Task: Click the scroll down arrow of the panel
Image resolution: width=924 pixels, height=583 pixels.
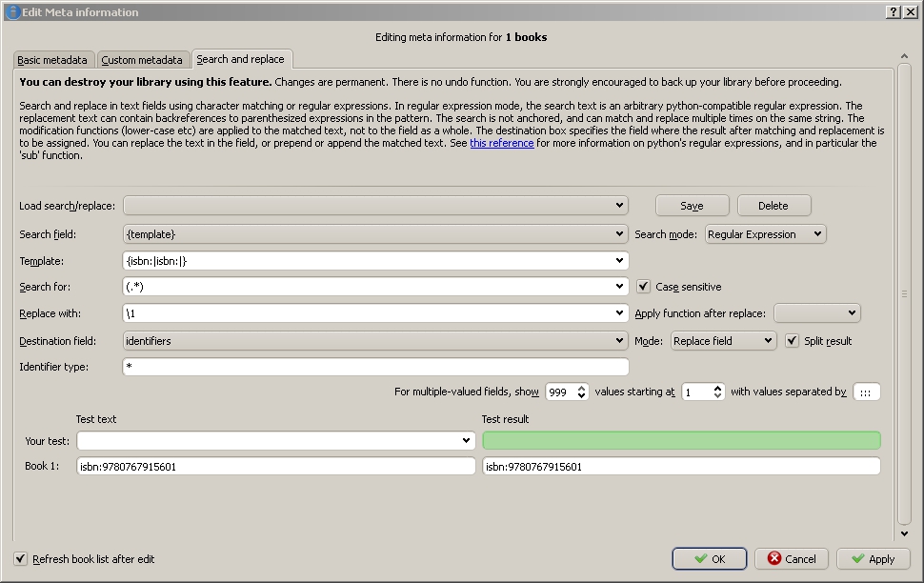Action: pyautogui.click(x=904, y=533)
